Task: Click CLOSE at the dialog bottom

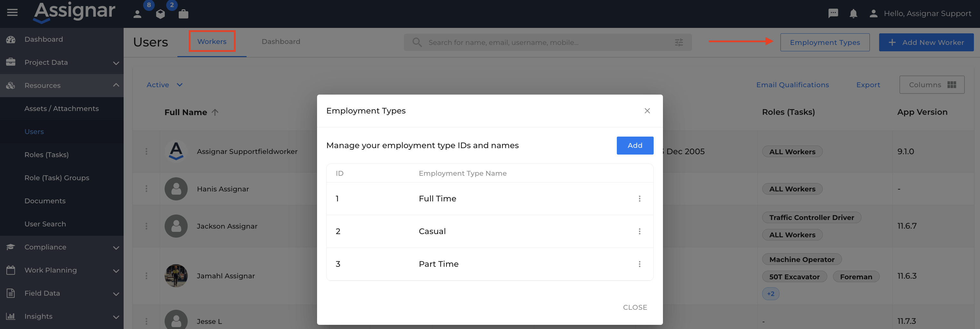Action: [x=635, y=307]
